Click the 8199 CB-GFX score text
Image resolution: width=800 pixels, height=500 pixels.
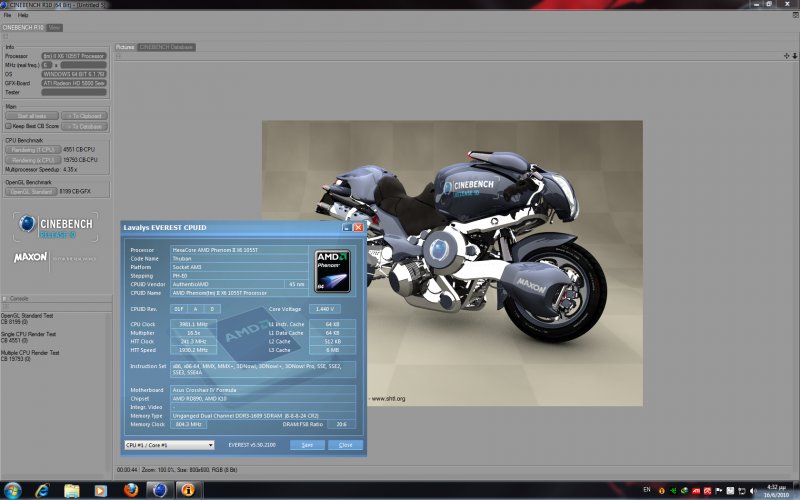tap(75, 191)
